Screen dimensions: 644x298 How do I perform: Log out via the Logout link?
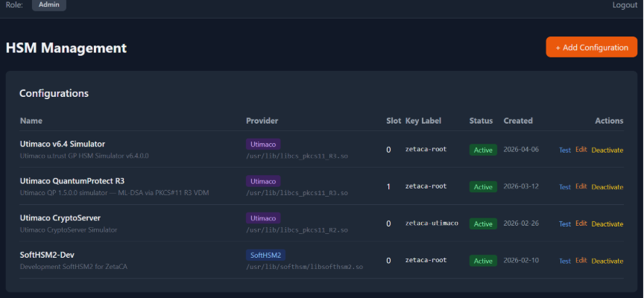pyautogui.click(x=625, y=5)
